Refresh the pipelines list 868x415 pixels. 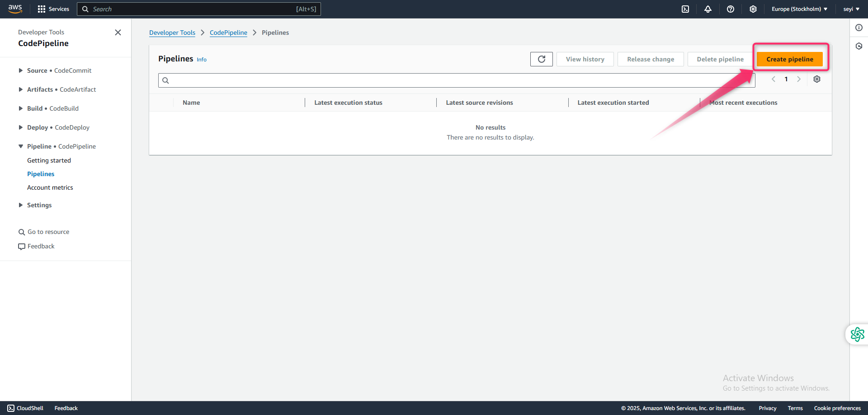[542, 59]
